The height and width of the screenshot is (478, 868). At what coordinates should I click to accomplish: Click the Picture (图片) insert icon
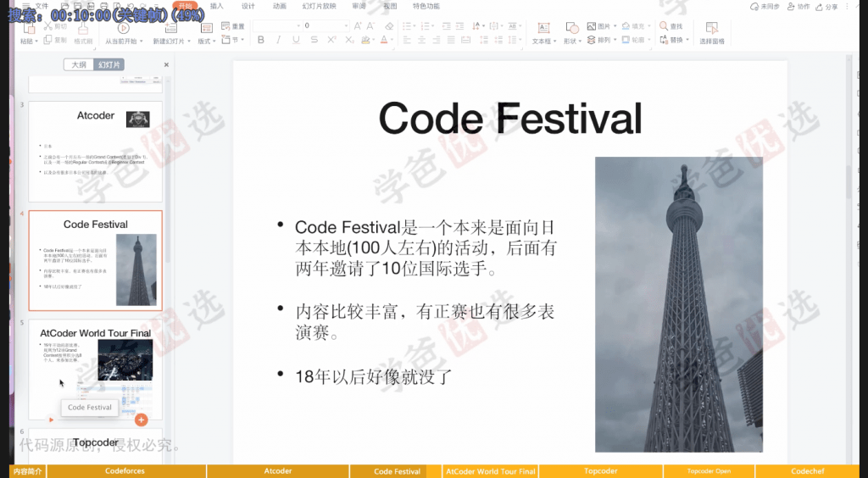point(591,26)
